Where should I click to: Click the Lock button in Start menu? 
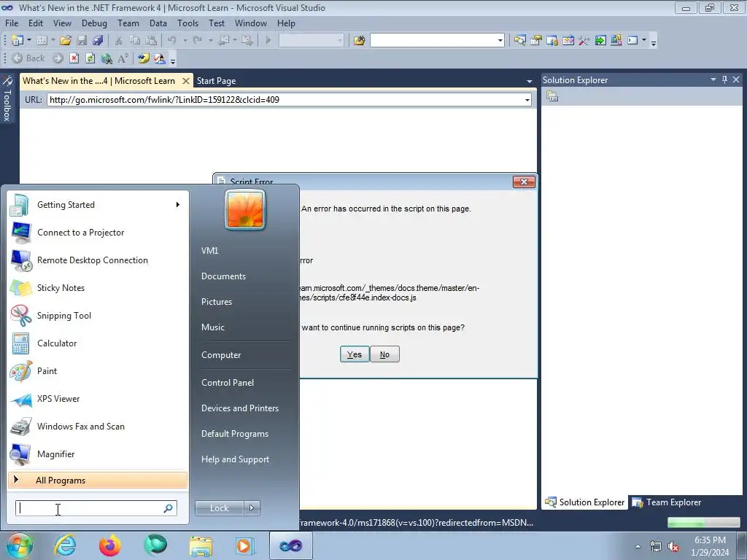click(219, 508)
